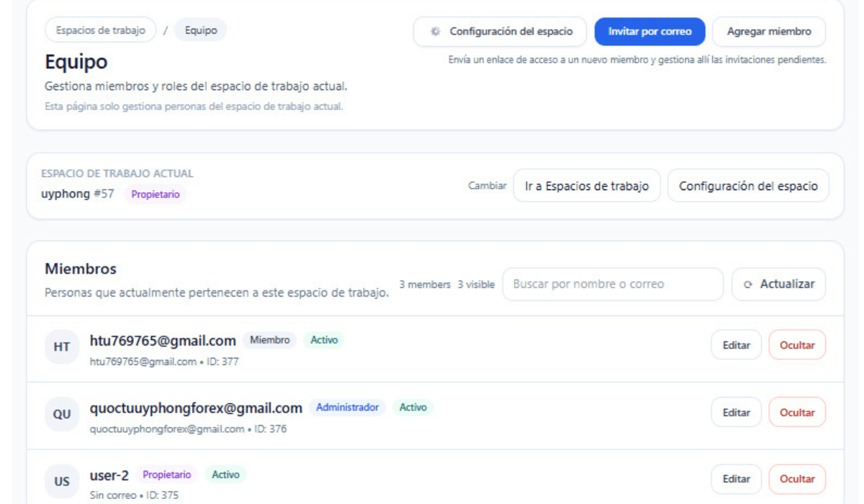
Task: Click the Invitar por correo button
Action: pyautogui.click(x=649, y=32)
